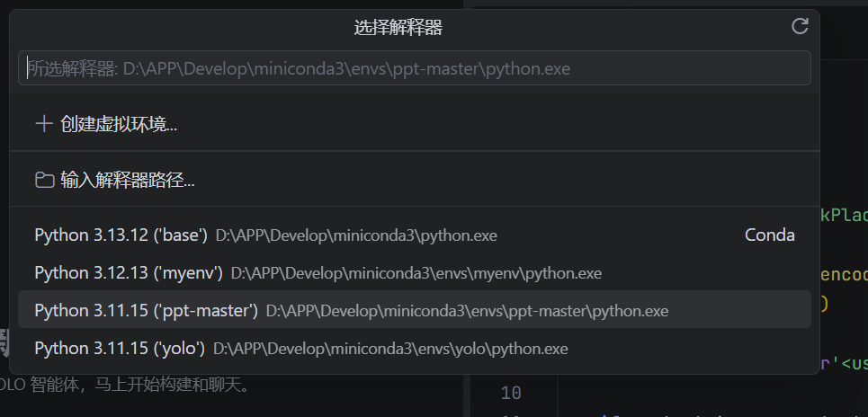
Task: Click the miniconda3\python.exe path of base
Action: 355,235
